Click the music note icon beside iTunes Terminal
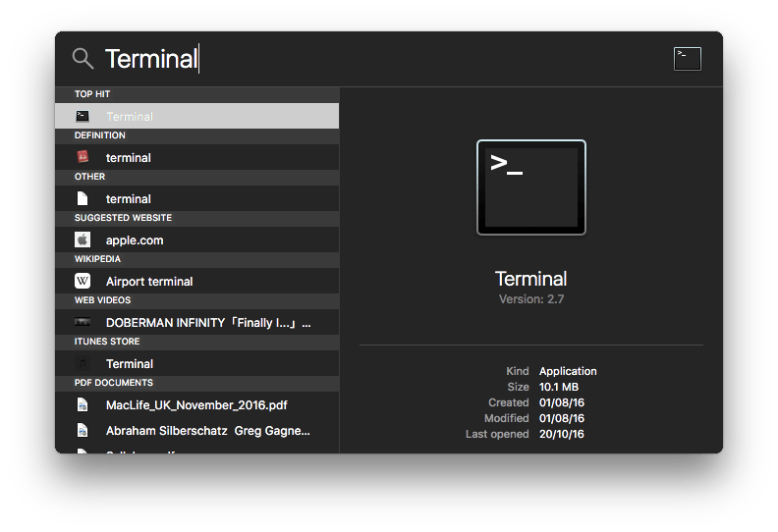The height and width of the screenshot is (532, 778). (83, 363)
